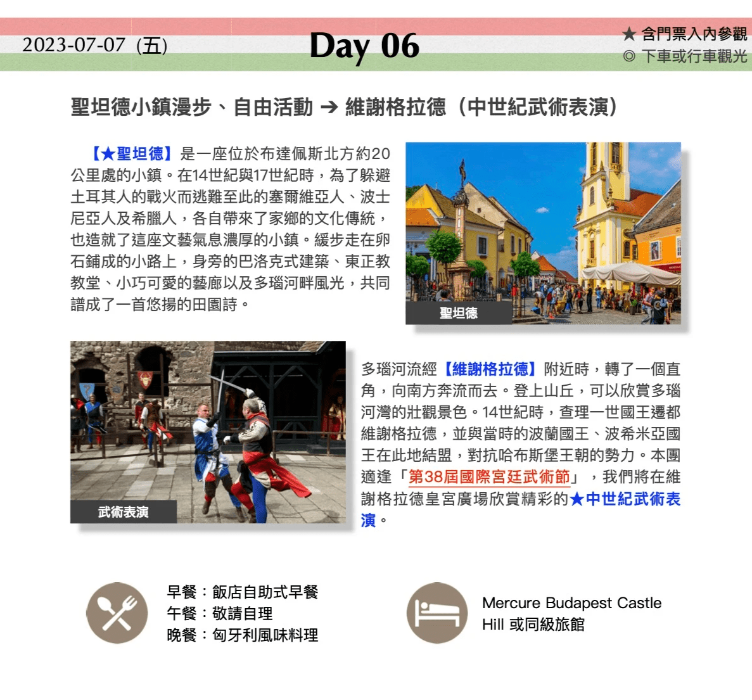The height and width of the screenshot is (700, 752).
Task: Click the breakfast line 早餐：飯店自助式早餐
Action: click(x=242, y=592)
